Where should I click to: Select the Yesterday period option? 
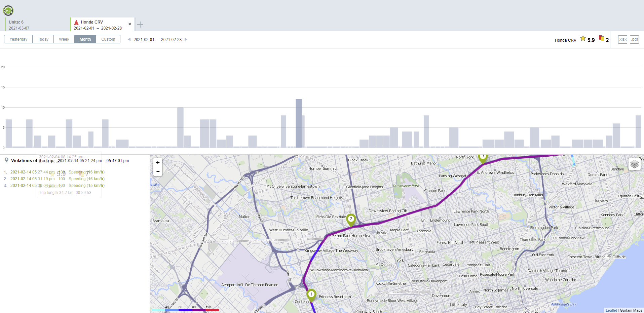[x=18, y=39]
